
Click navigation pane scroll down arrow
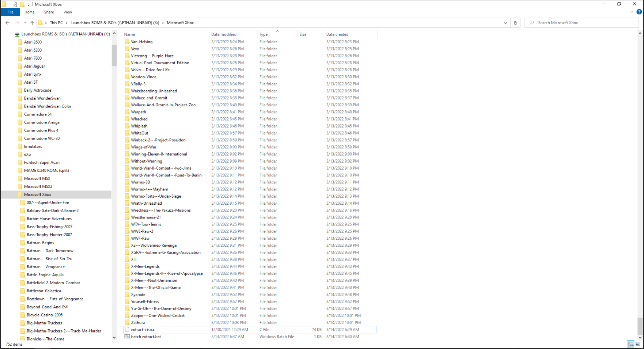click(114, 338)
